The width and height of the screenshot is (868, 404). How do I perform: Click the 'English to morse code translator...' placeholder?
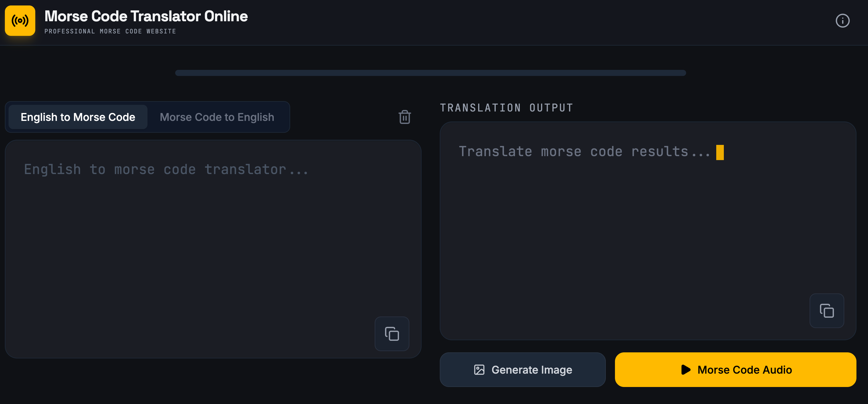pos(166,170)
